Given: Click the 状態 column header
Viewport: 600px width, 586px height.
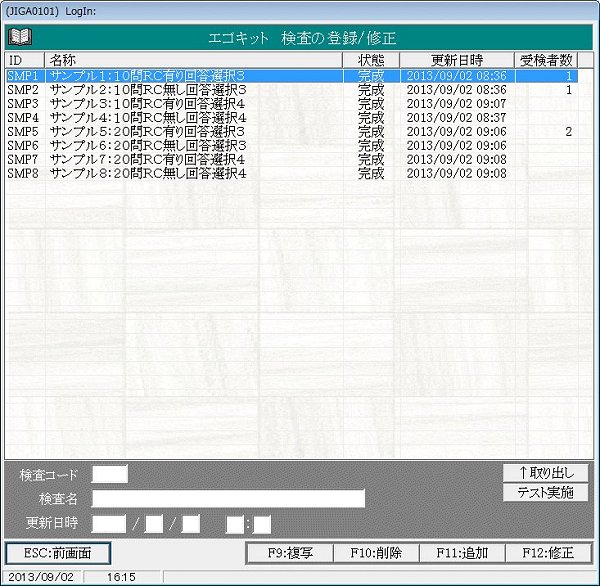Looking at the screenshot, I should 371,60.
